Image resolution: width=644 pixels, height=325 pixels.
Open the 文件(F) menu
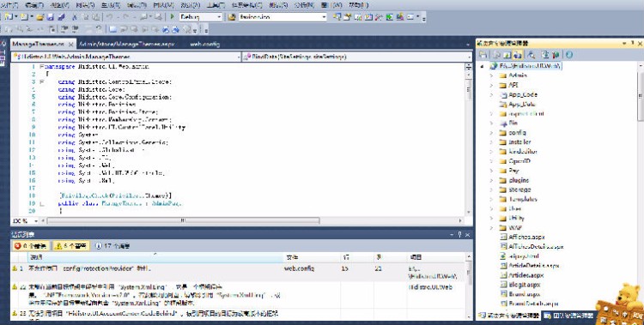9,5
